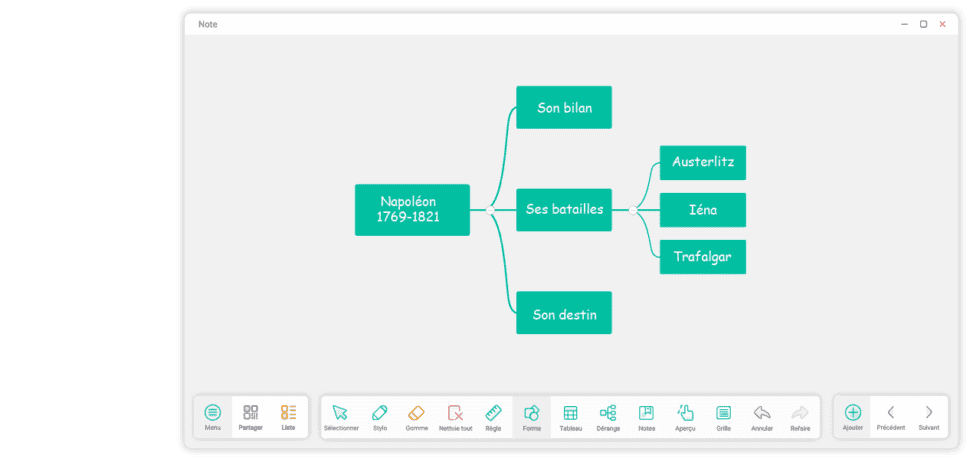Select the Trafalgar node
This screenshot has width=980, height=462.
pos(703,257)
